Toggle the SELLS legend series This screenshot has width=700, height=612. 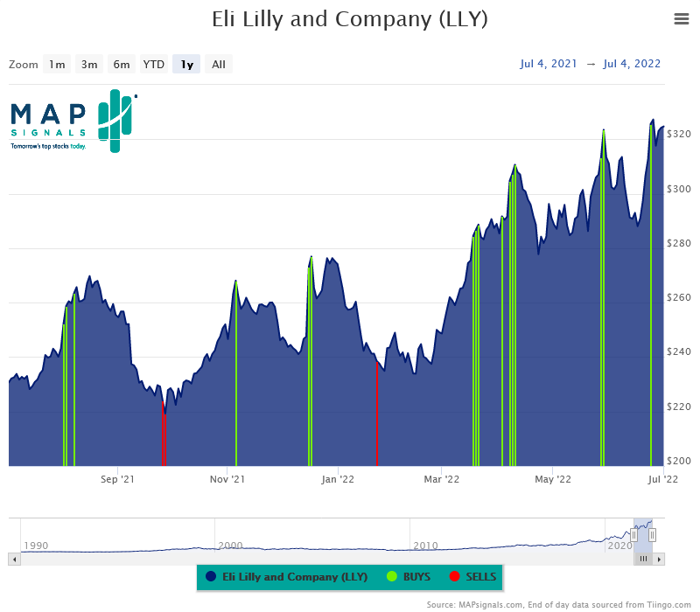(x=472, y=577)
